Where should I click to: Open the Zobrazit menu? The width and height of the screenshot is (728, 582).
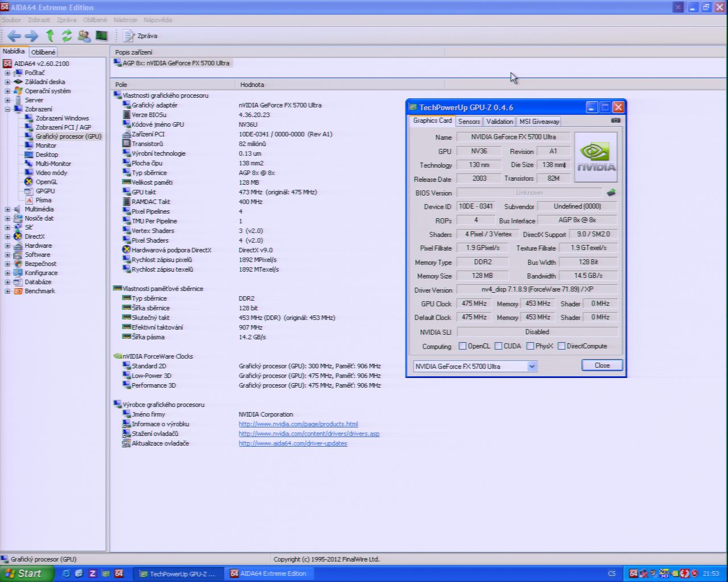[39, 20]
